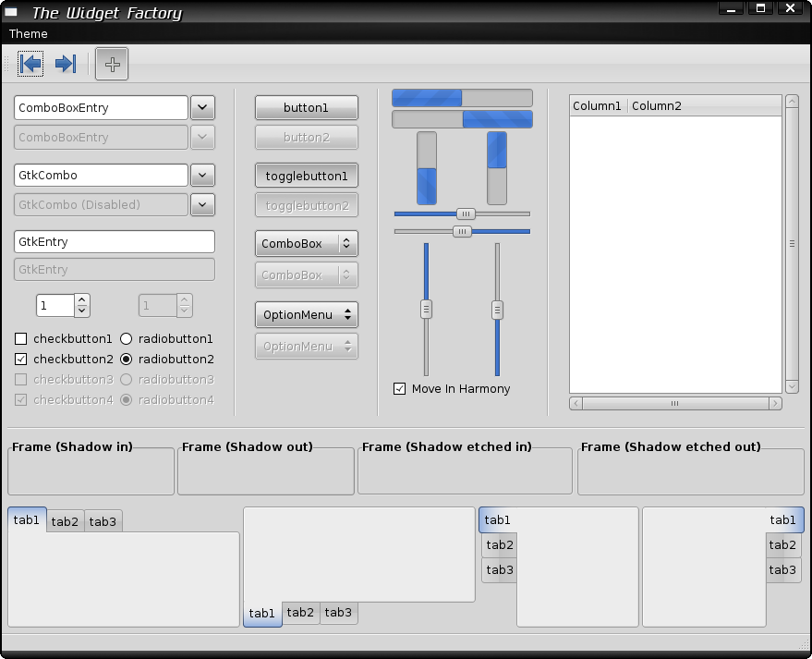Select tab3 in bottom-tabbed notebook

(339, 613)
